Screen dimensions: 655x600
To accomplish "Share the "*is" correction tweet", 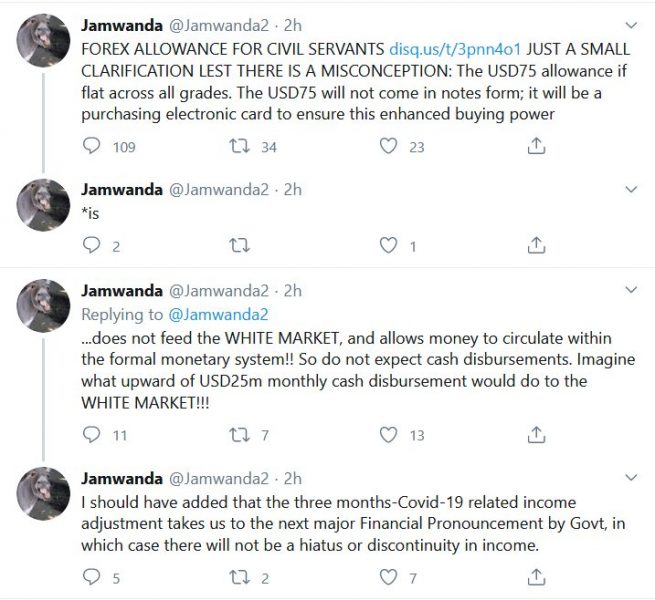I will click(x=536, y=245).
